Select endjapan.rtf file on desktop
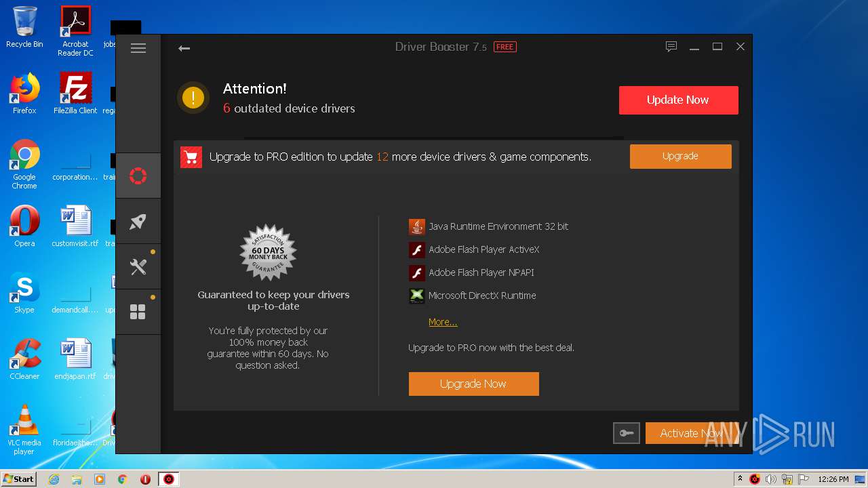 pos(75,359)
